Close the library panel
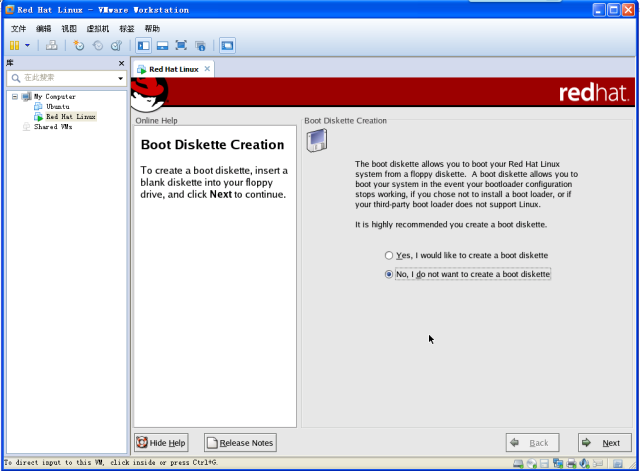The image size is (640, 471). (121, 63)
